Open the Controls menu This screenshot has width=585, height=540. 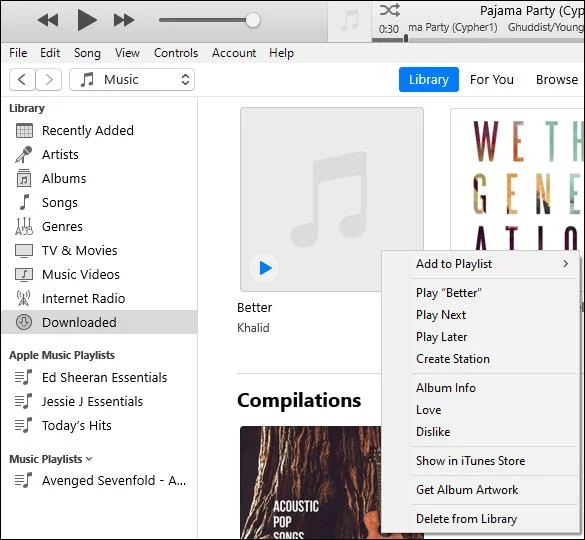(x=176, y=53)
